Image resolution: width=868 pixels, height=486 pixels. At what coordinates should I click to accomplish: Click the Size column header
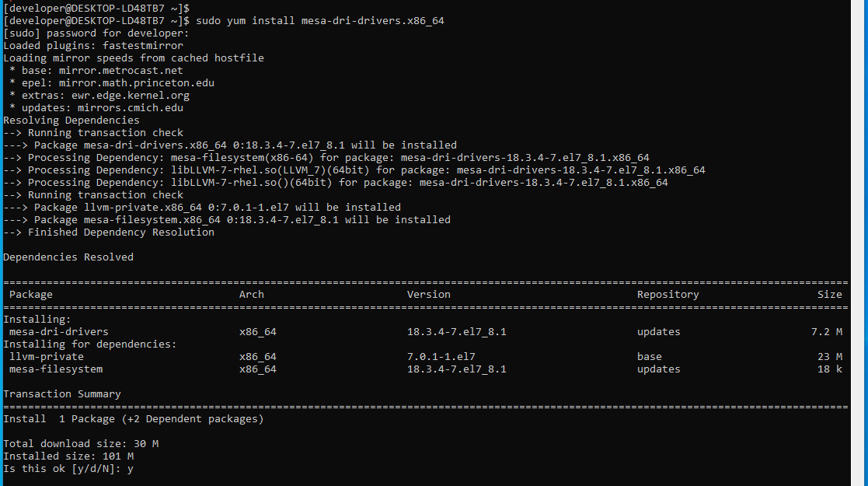[829, 294]
